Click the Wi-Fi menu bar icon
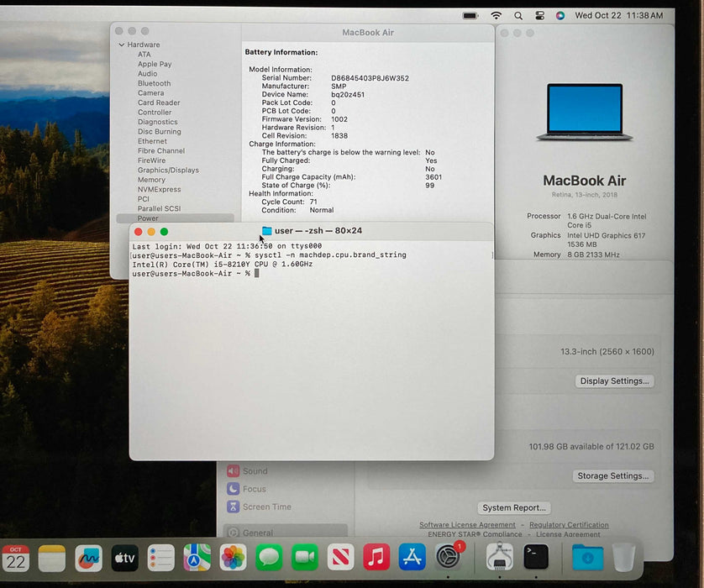 click(496, 16)
